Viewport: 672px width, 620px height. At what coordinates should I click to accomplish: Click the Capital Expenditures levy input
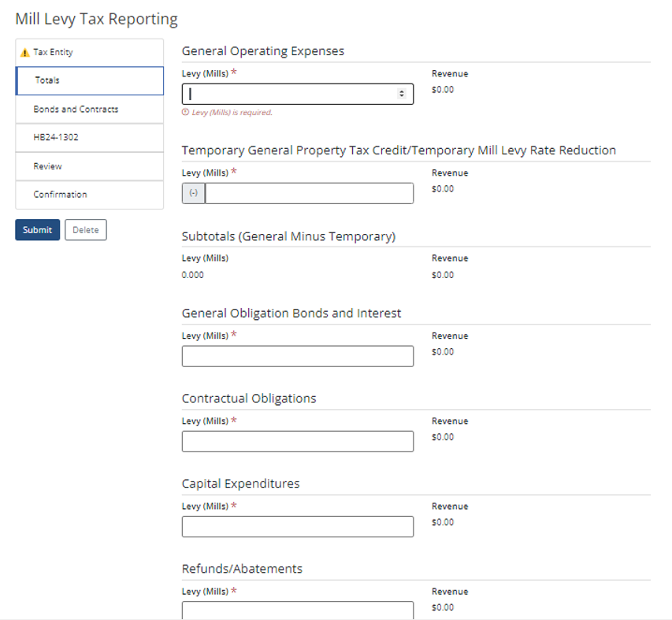click(296, 525)
